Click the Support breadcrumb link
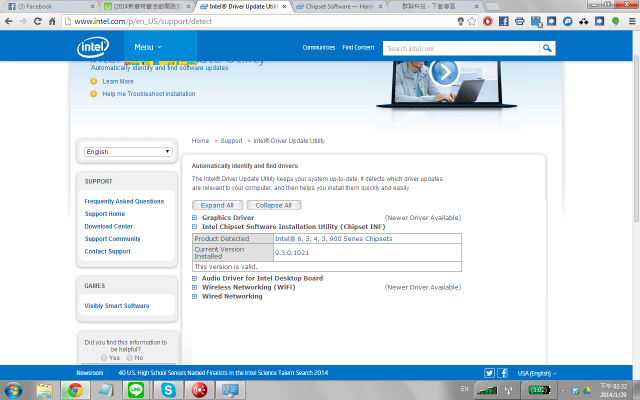The image size is (640, 400). coord(231,141)
